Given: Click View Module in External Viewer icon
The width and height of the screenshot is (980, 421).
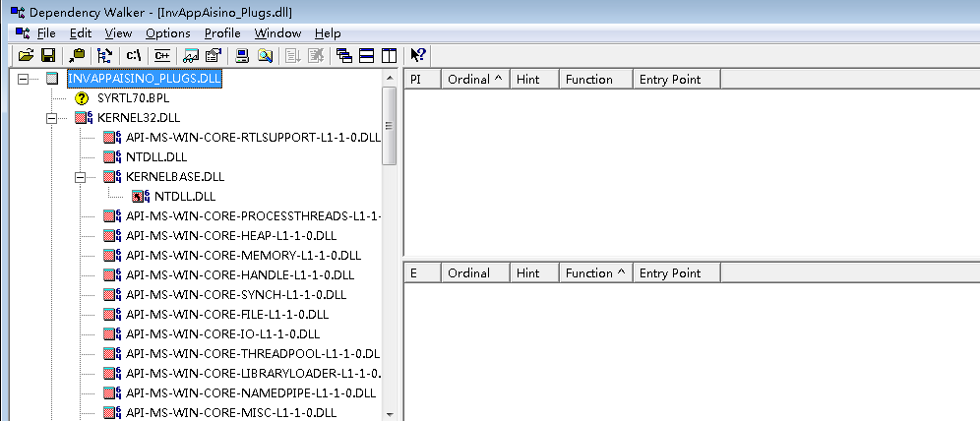Looking at the screenshot, I should (x=191, y=56).
